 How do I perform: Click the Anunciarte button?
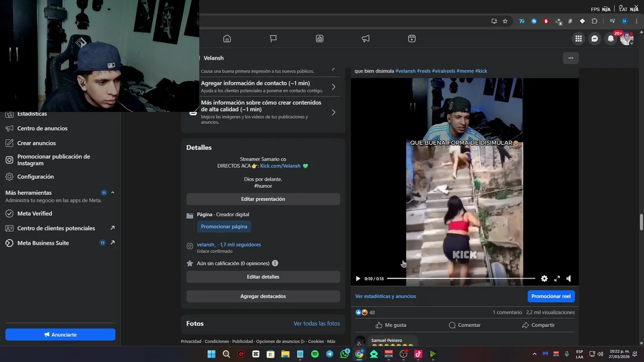(x=60, y=334)
